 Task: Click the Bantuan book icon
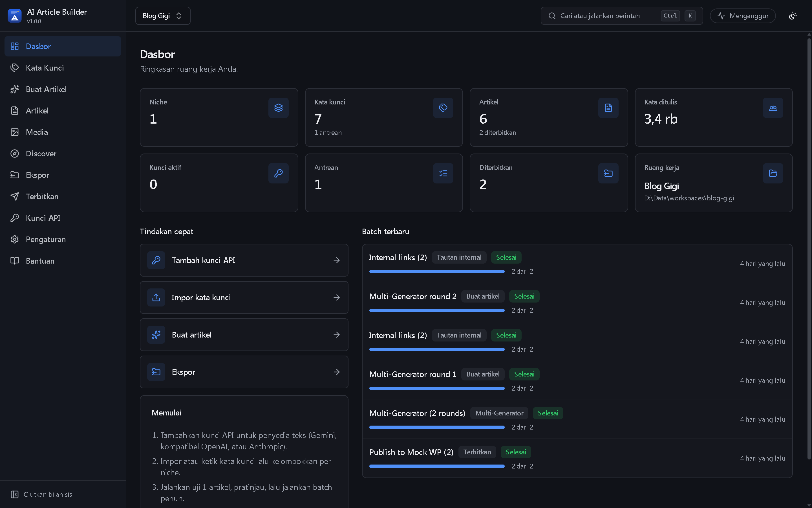14,261
